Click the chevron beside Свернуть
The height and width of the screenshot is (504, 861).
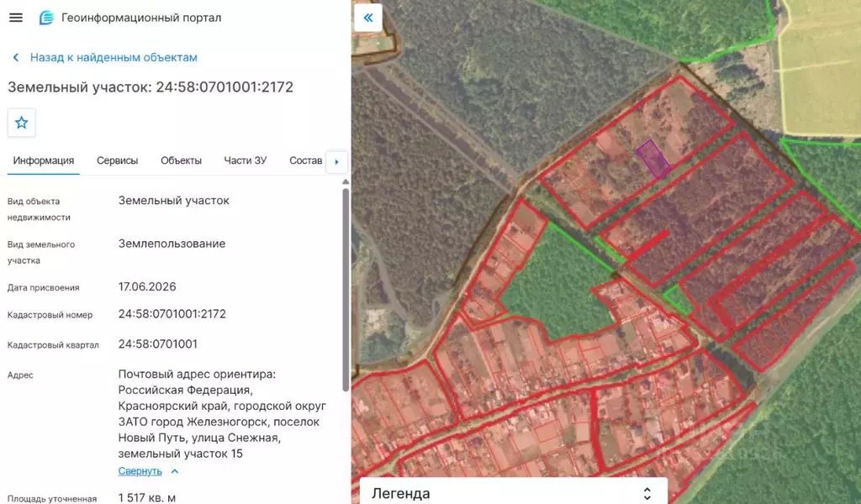pyautogui.click(x=175, y=471)
